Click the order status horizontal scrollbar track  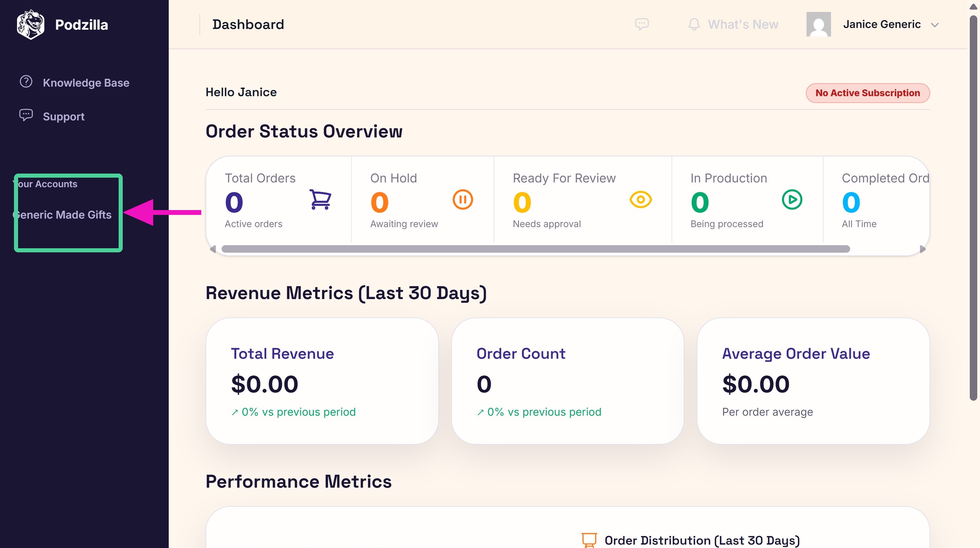point(567,249)
